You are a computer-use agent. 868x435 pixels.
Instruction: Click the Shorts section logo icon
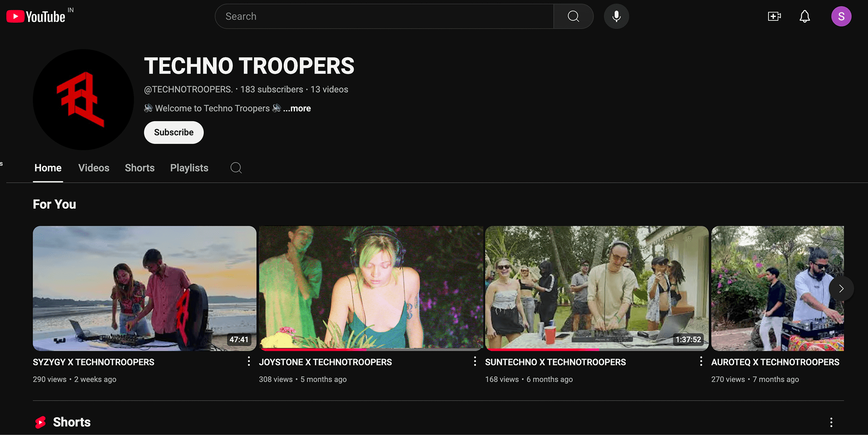[41, 422]
